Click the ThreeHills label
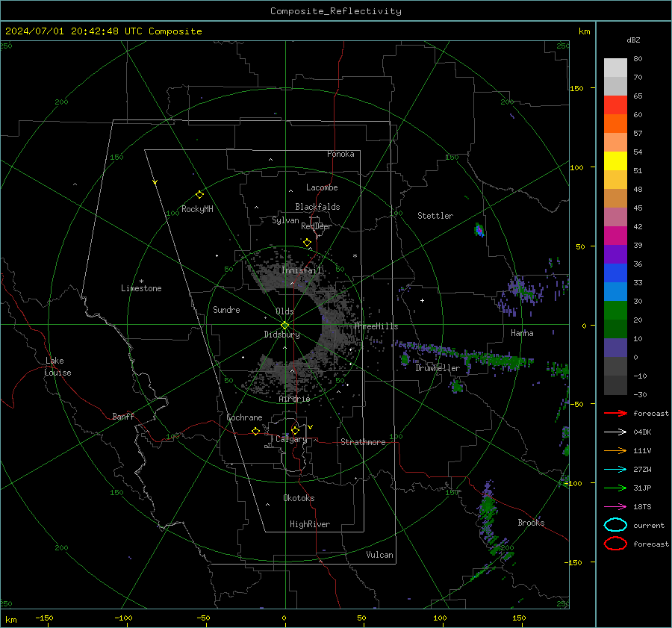 pyautogui.click(x=376, y=326)
